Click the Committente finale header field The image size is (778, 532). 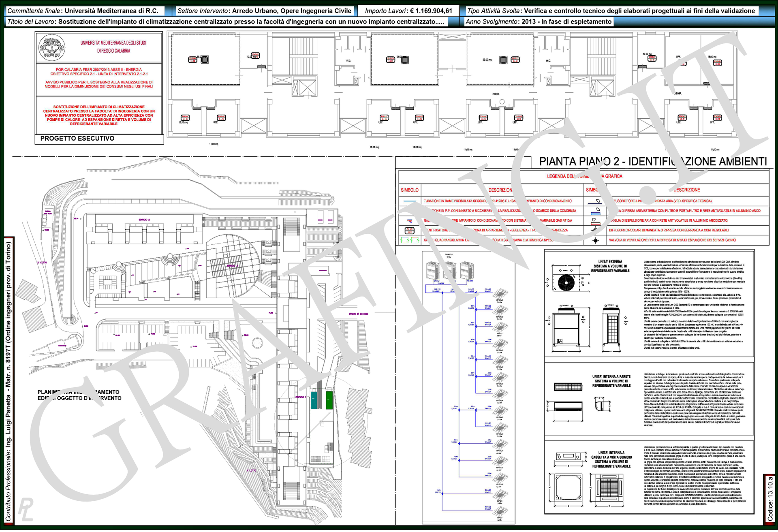[x=83, y=11]
